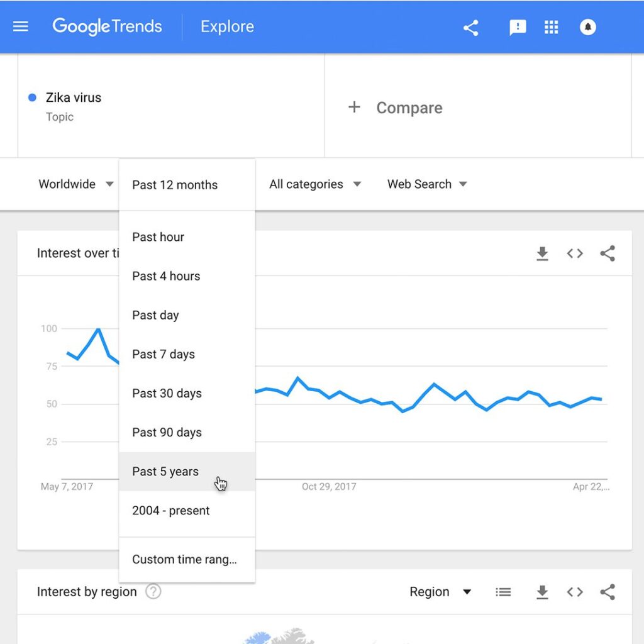The height and width of the screenshot is (644, 644).
Task: Open the Region view dropdown
Action: coord(440,592)
